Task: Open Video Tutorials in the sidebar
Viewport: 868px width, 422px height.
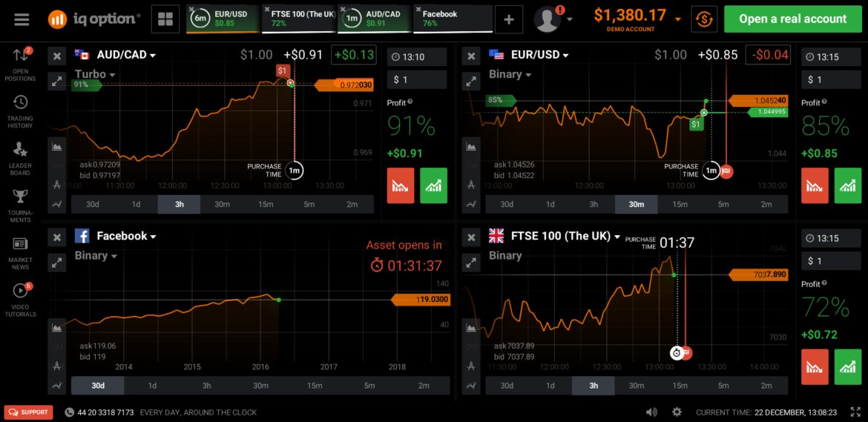Action: (21, 300)
